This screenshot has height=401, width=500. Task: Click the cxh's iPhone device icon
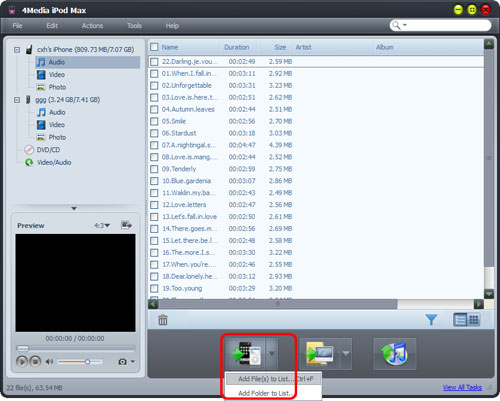29,50
